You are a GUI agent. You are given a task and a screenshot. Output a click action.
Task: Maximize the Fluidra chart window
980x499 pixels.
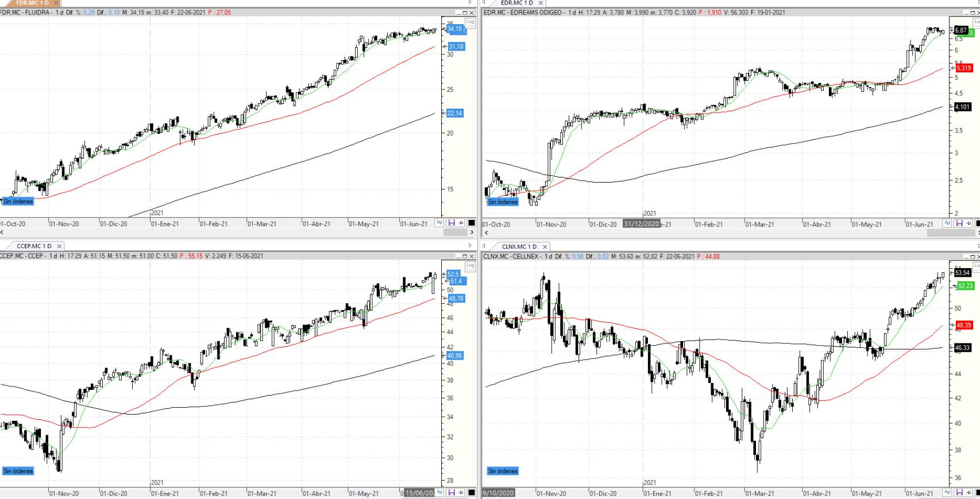click(x=465, y=13)
